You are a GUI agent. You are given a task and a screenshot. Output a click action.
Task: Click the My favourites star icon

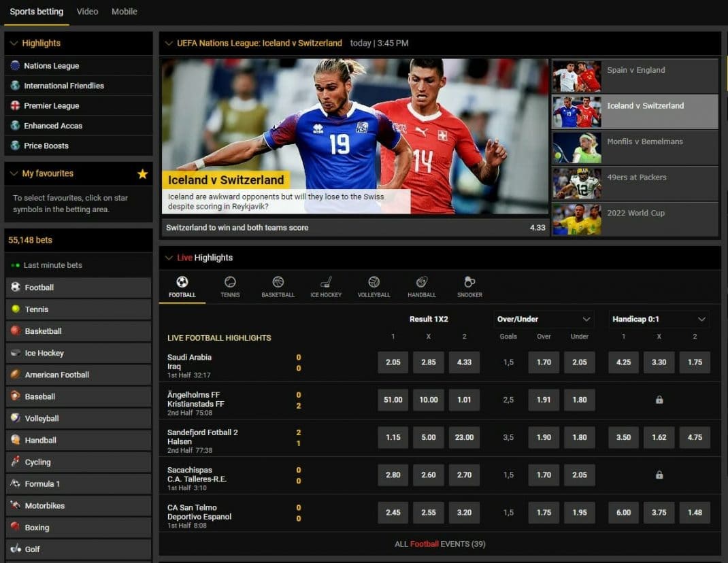[x=142, y=173]
